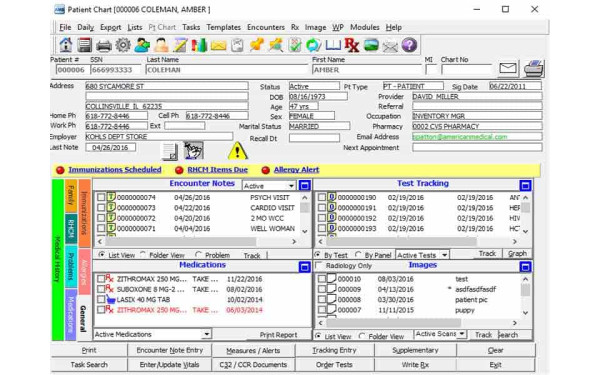
Task: Click the green checkmark checklist toolbar icon
Action: pos(295,45)
